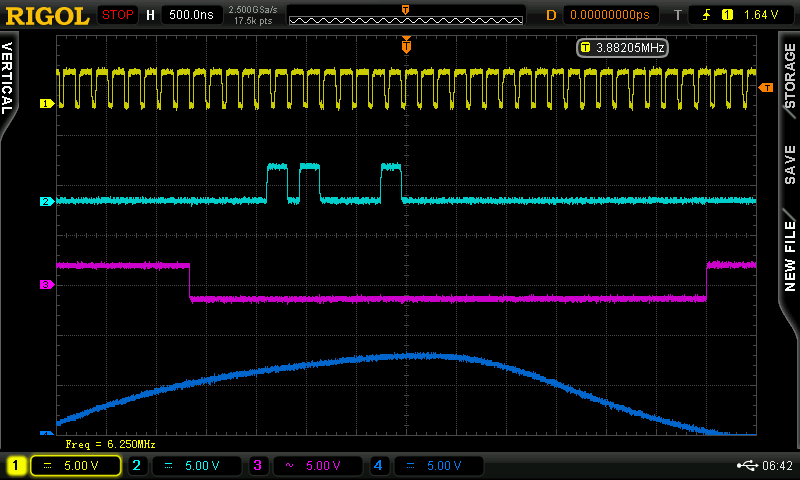Viewport: 800px width, 480px height.
Task: Click the orange trigger marker in overview bar
Action: point(406,10)
